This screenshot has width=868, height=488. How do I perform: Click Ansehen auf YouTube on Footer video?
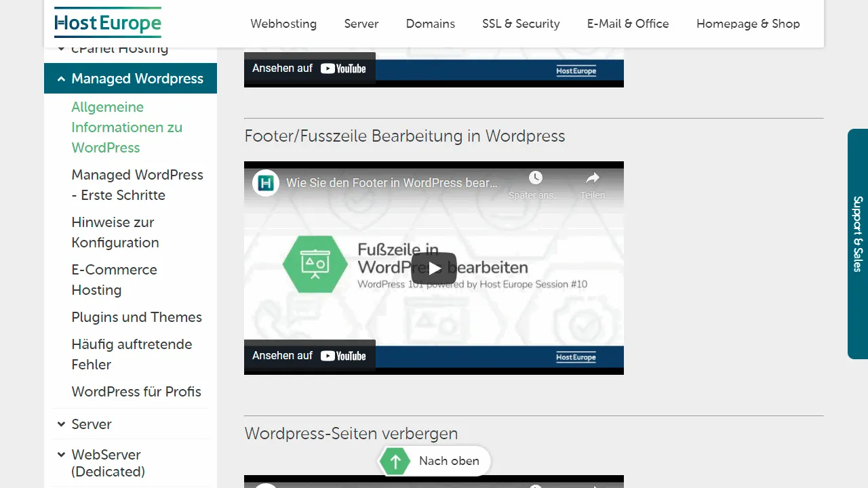(309, 356)
